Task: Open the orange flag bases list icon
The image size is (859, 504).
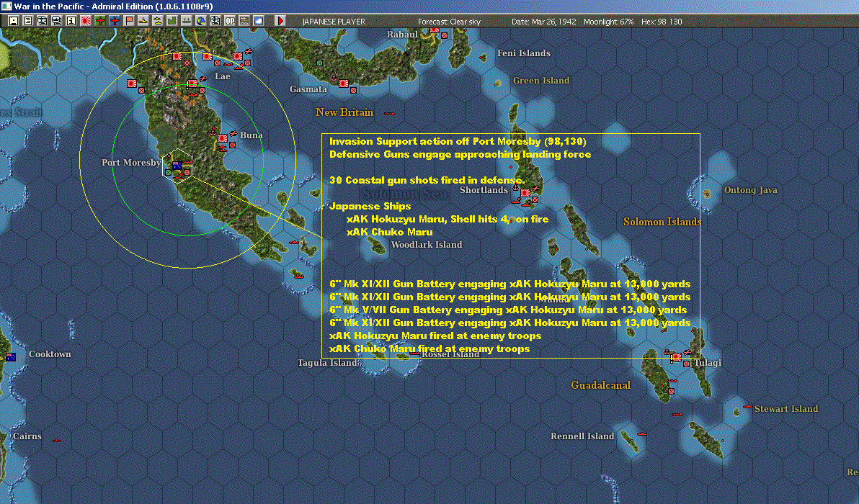Action: [x=129, y=21]
